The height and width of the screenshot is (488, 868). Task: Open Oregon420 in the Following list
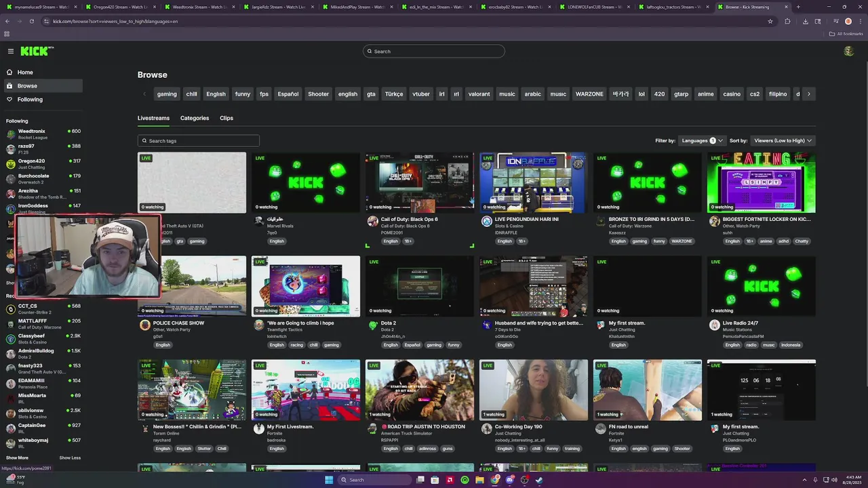point(43,164)
